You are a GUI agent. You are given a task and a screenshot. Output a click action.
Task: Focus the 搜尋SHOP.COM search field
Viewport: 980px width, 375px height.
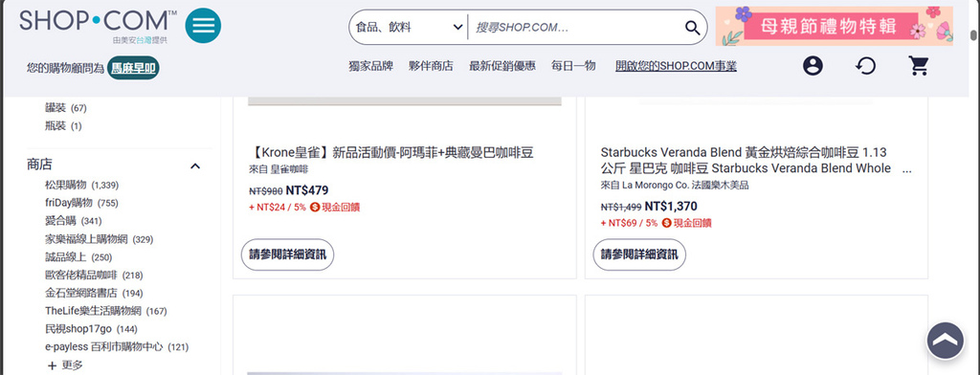pyautogui.click(x=575, y=28)
